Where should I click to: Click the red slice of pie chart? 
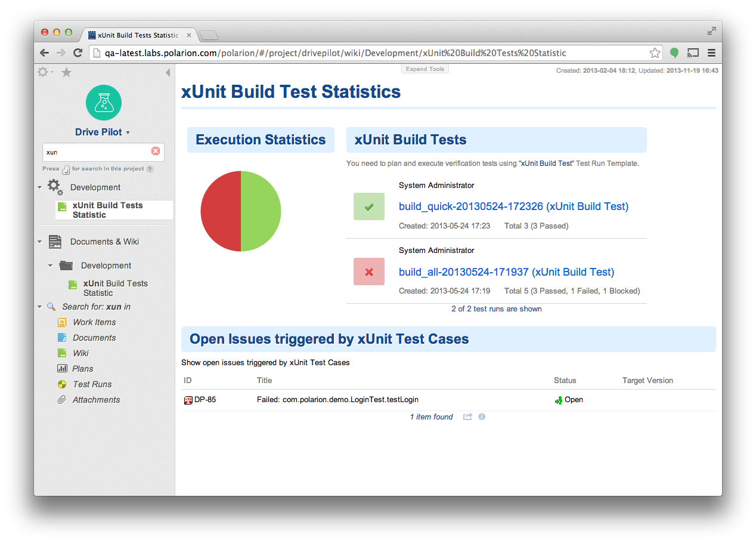[220, 211]
